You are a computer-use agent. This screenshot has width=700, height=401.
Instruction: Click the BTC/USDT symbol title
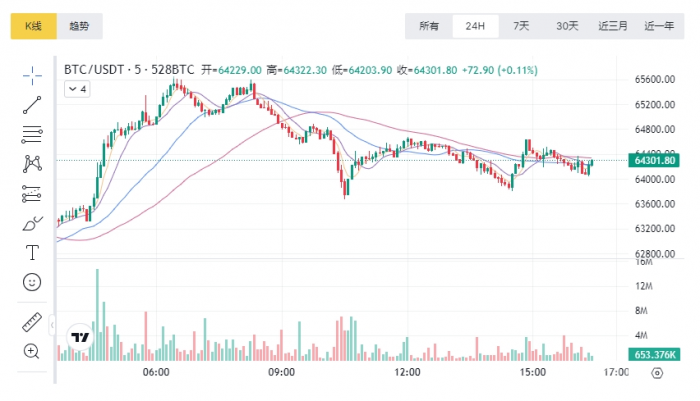[98, 69]
